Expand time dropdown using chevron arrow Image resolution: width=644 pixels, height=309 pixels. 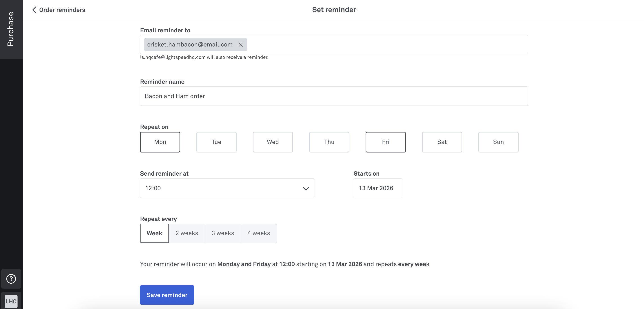tap(306, 188)
